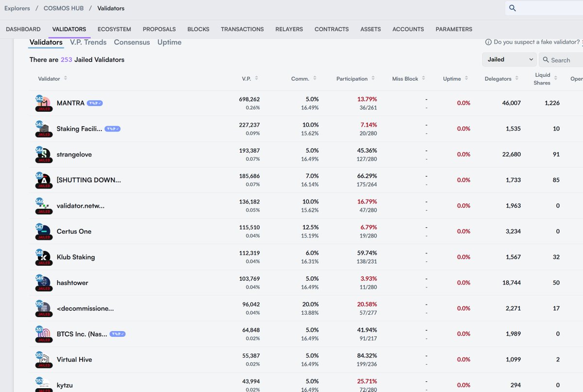
Task: Open the strangelove validator name link
Action: click(x=74, y=154)
